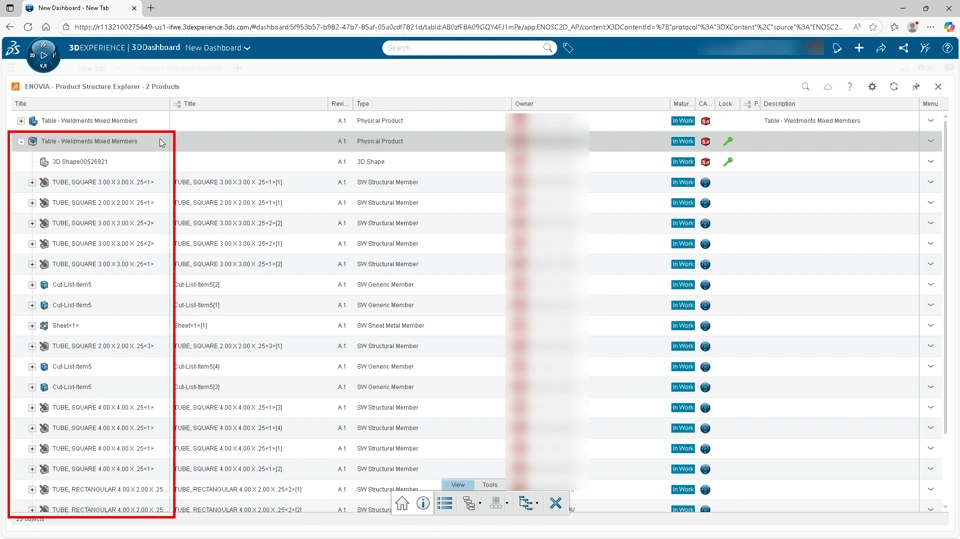This screenshot has width=960, height=539.
Task: Click the widget search magnifier icon
Action: click(805, 86)
